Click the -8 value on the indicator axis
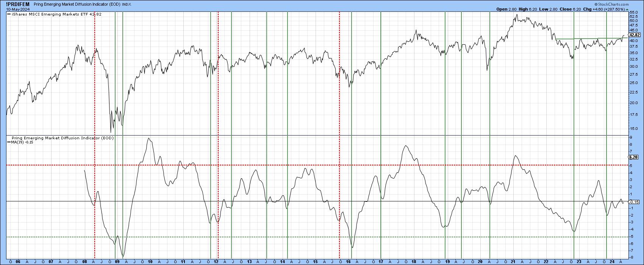This screenshot has height=265, width=644. pos(631,257)
